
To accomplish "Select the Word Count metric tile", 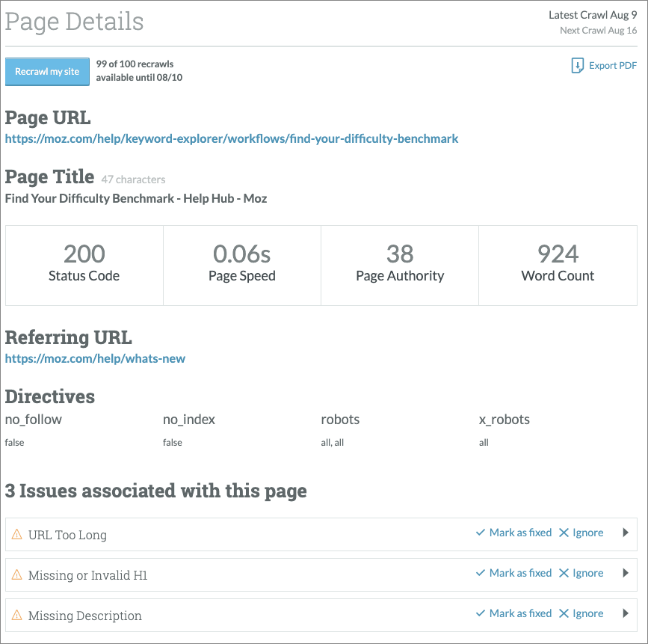I will pyautogui.click(x=558, y=265).
